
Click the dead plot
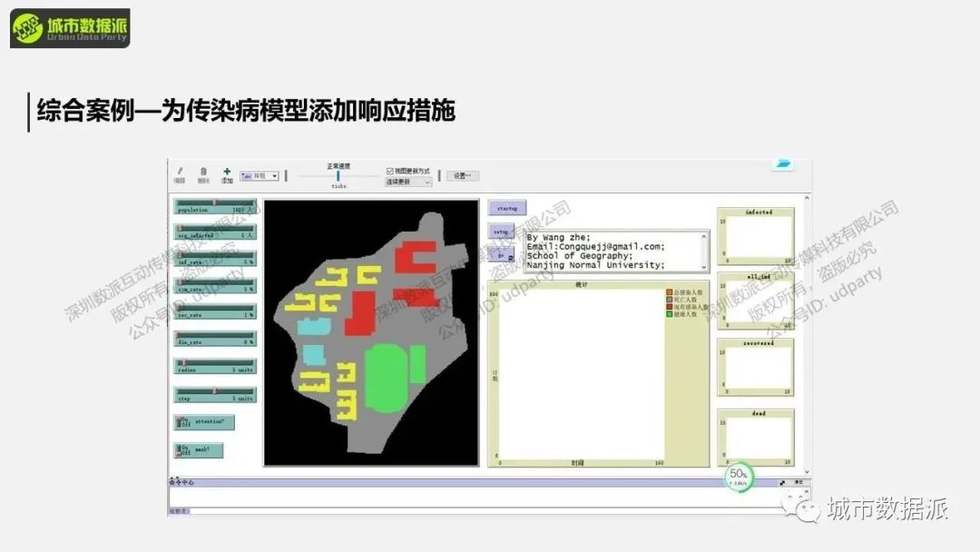tap(756, 438)
